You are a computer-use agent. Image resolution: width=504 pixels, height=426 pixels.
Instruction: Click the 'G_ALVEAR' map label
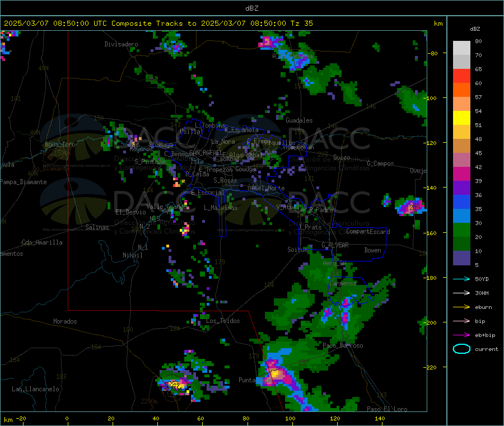coord(335,245)
